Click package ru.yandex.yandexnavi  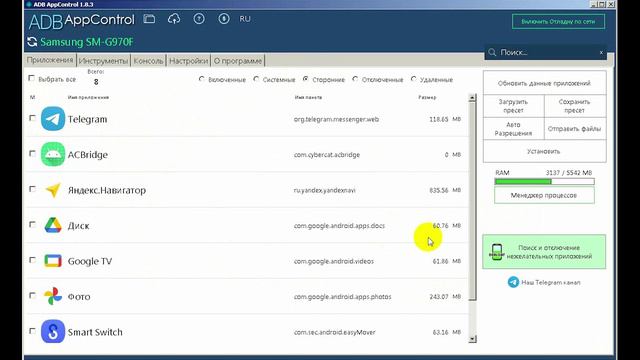pos(324,190)
